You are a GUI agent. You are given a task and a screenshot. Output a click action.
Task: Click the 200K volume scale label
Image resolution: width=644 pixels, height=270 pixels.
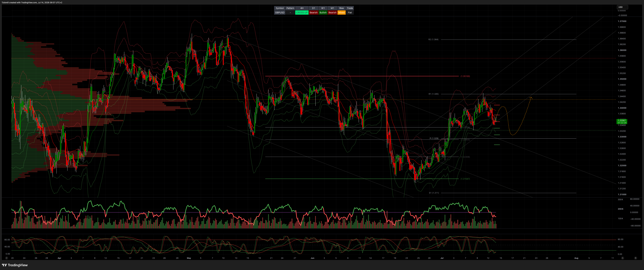(620, 209)
